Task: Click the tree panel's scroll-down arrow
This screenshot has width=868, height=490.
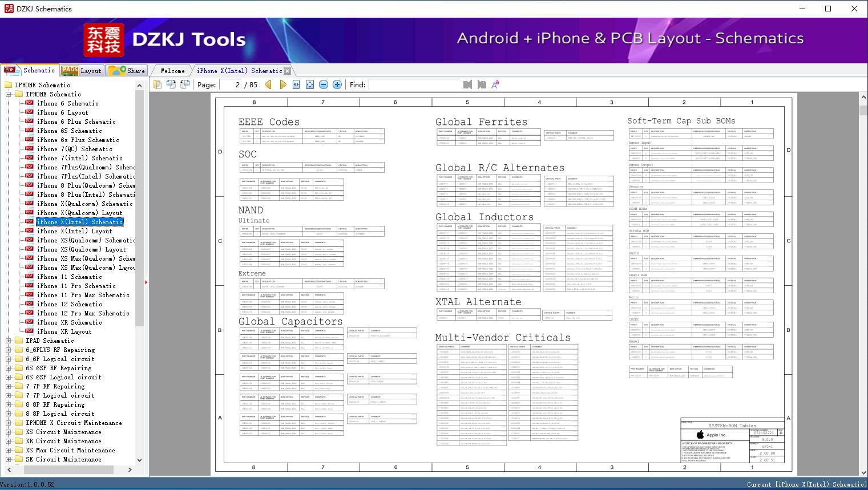Action: point(140,460)
